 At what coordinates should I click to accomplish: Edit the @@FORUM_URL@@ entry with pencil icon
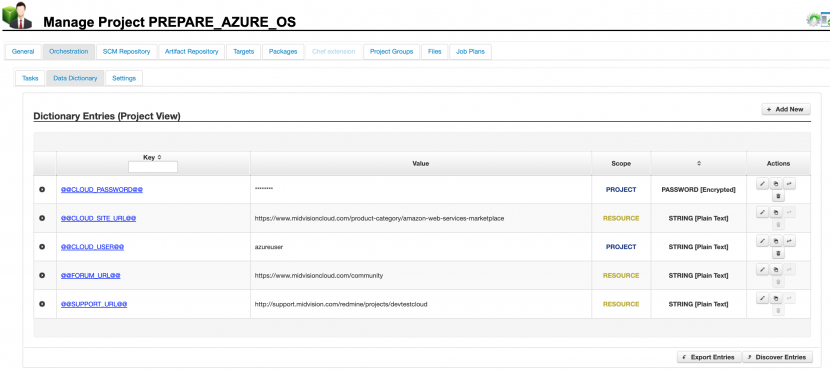click(762, 270)
